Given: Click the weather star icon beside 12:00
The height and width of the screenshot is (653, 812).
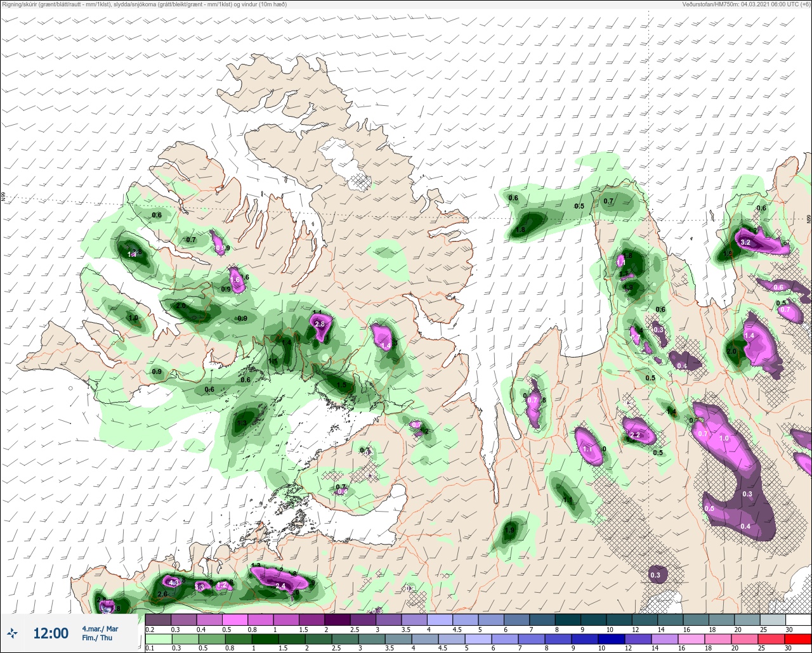Looking at the screenshot, I should coord(12,633).
